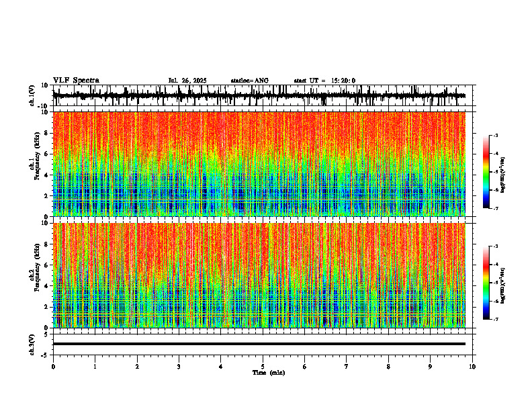Click time axis tick label '10'
The width and height of the screenshot is (532, 411).
pyautogui.click(x=472, y=367)
